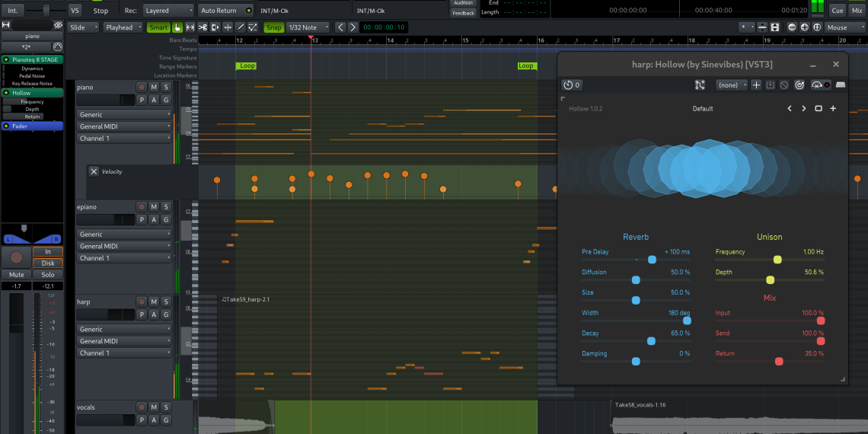The width and height of the screenshot is (868, 434).
Task: Toggle Snap to grid
Action: coord(273,27)
